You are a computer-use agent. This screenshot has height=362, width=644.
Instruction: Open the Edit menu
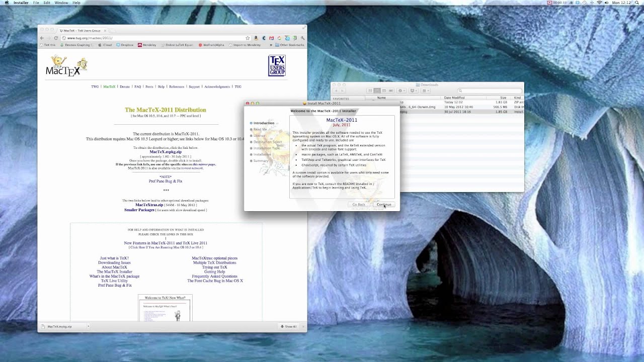click(x=47, y=3)
